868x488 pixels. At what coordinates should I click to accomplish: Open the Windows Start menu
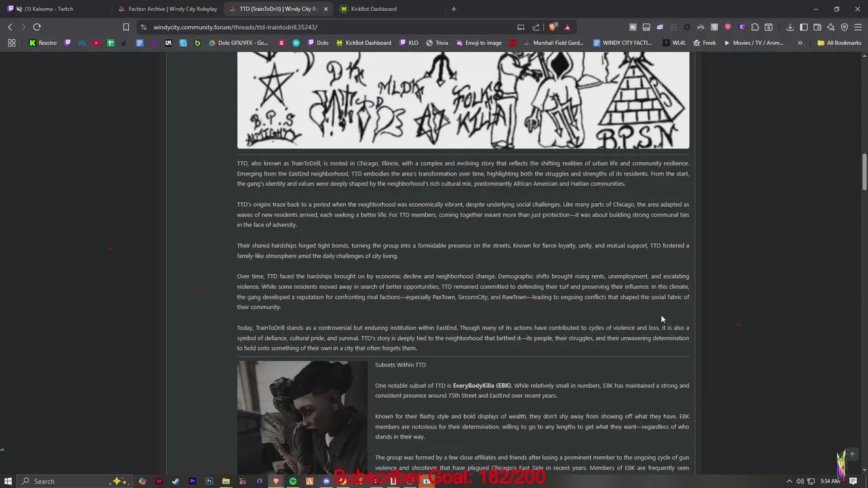coord(8,481)
